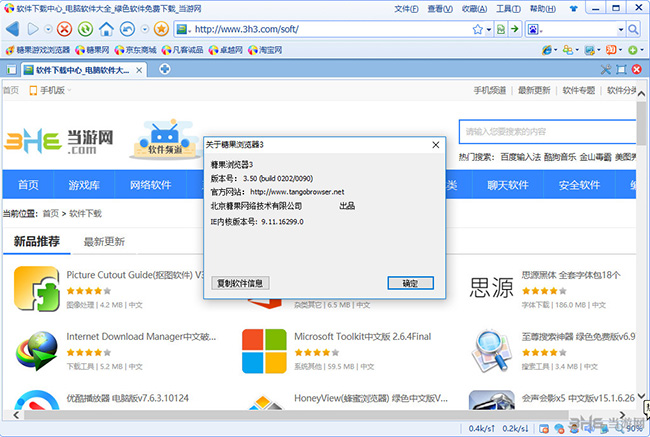
Task: Open the 工具(T) menu
Action: (x=508, y=9)
